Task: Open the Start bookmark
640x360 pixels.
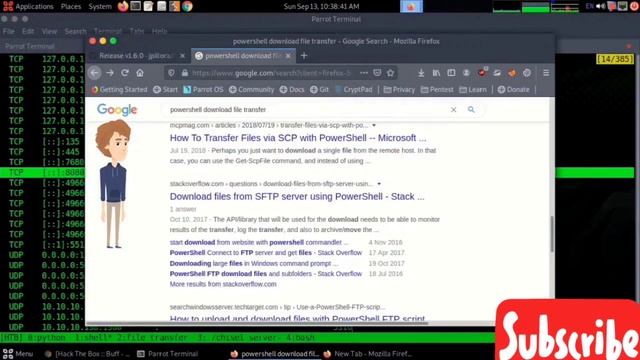Action: coord(165,89)
